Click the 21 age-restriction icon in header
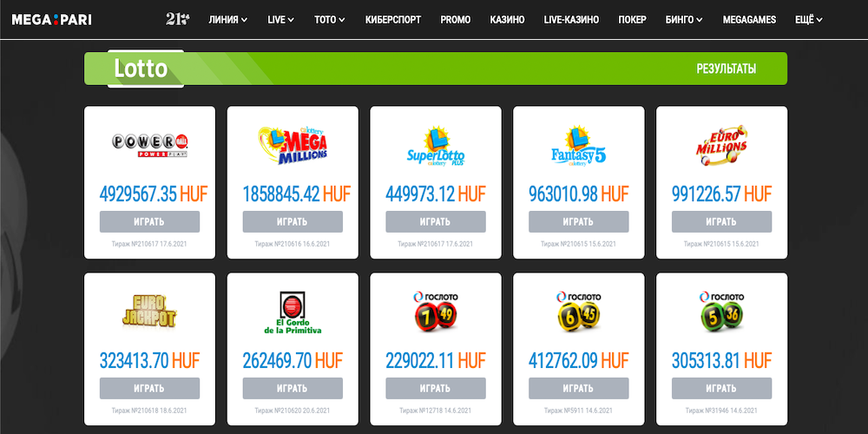Image resolution: width=868 pixels, height=434 pixels. point(177,19)
